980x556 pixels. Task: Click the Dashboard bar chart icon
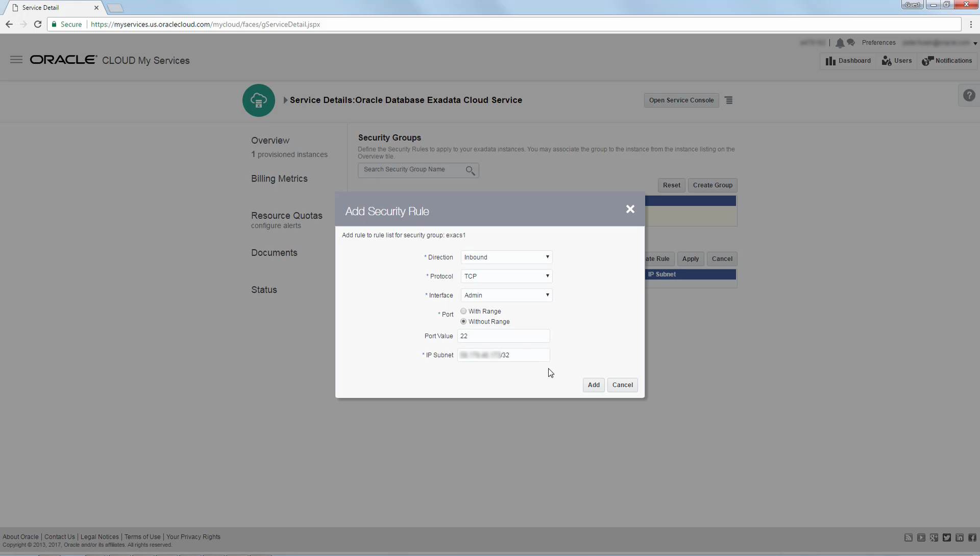tap(830, 61)
